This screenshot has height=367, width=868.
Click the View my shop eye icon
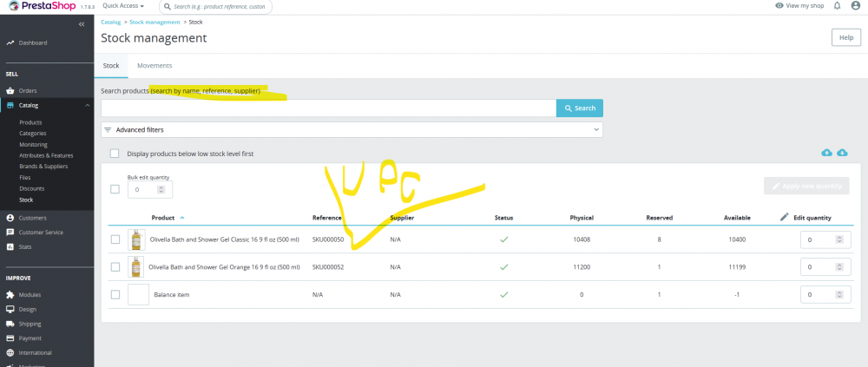[x=779, y=5]
